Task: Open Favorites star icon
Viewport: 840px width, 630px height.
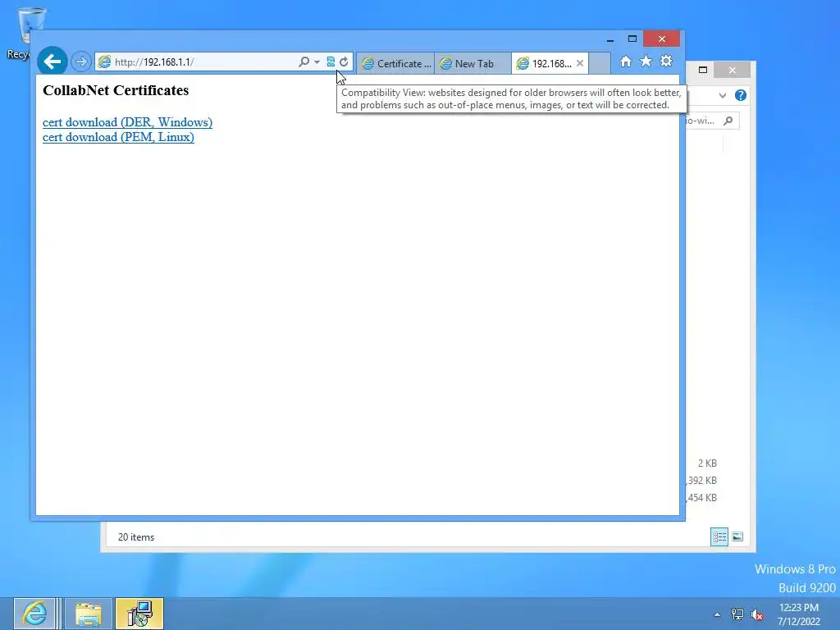Action: pos(646,62)
